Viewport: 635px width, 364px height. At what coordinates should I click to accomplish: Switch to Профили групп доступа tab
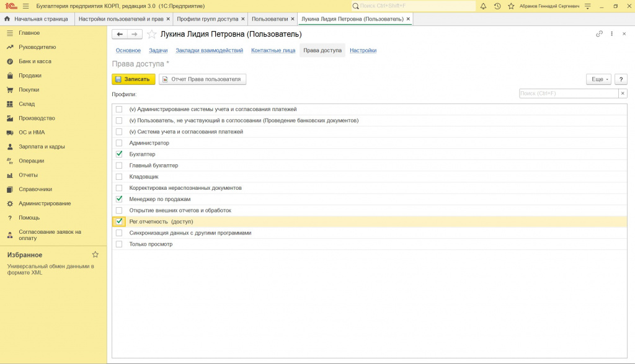207,19
